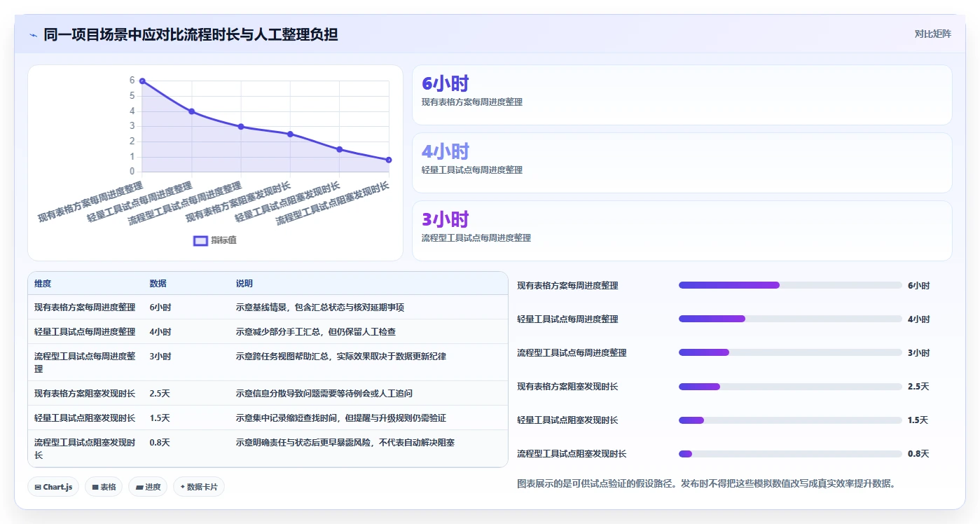Click chart axis label 流程型工具试点阻塞发现时长

click(x=333, y=204)
